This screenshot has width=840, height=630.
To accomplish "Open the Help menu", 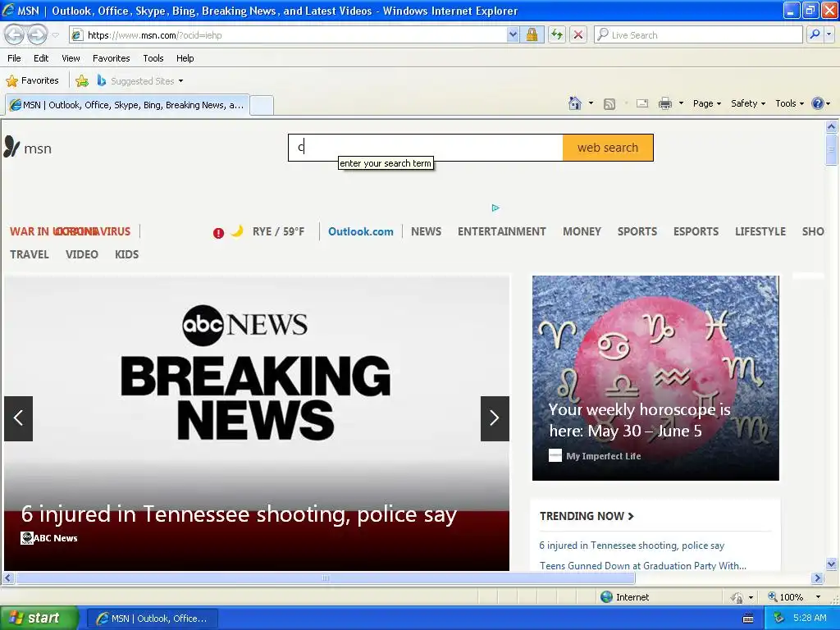I will 185,58.
